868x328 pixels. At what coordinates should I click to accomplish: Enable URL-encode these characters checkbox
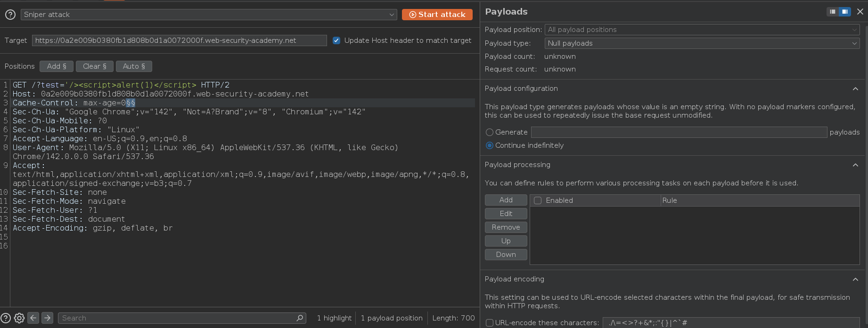[490, 323]
